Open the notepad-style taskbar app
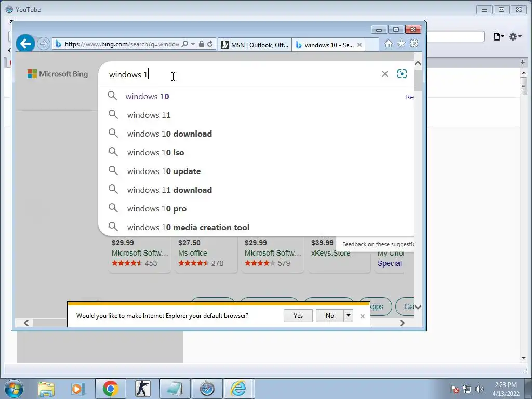The image size is (532, 399). 175,389
